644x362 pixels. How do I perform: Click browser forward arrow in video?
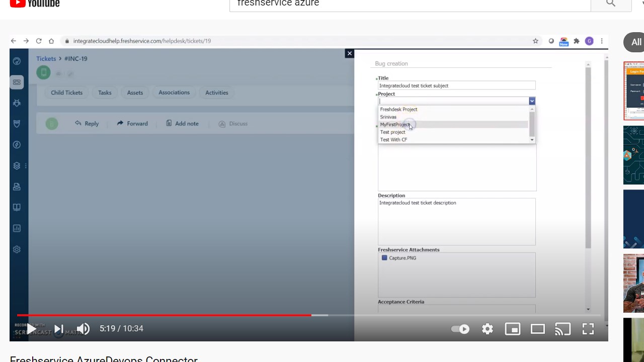point(26,41)
